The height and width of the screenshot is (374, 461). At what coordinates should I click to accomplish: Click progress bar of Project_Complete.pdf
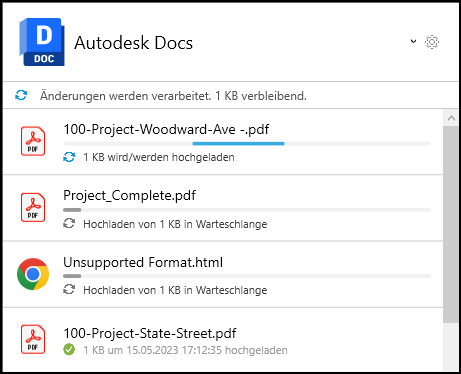point(247,210)
